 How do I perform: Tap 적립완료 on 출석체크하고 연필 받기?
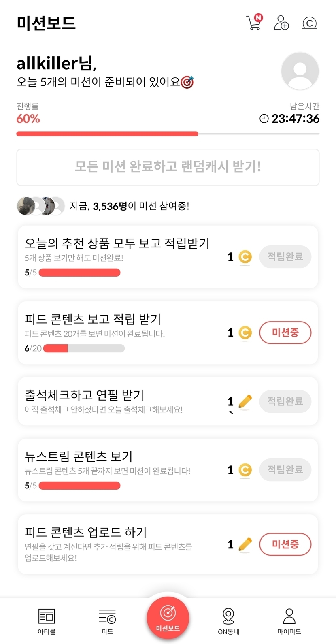(285, 401)
